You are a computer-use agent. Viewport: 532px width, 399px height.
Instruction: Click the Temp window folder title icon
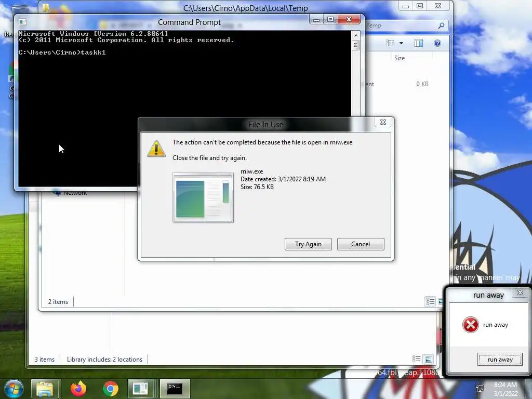coord(46,8)
